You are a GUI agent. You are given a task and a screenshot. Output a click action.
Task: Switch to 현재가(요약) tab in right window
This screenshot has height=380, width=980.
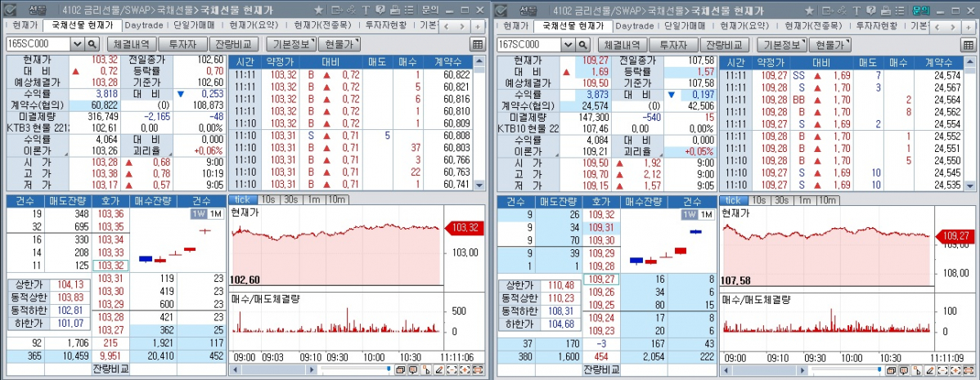744,25
